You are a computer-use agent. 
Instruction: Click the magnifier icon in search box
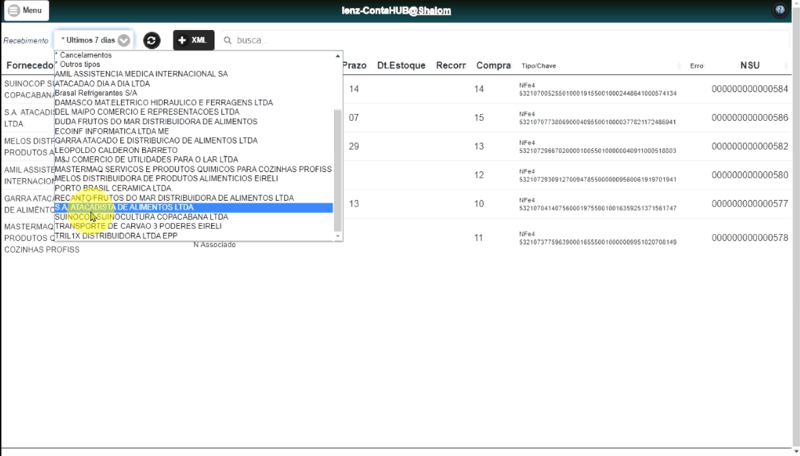click(x=228, y=40)
